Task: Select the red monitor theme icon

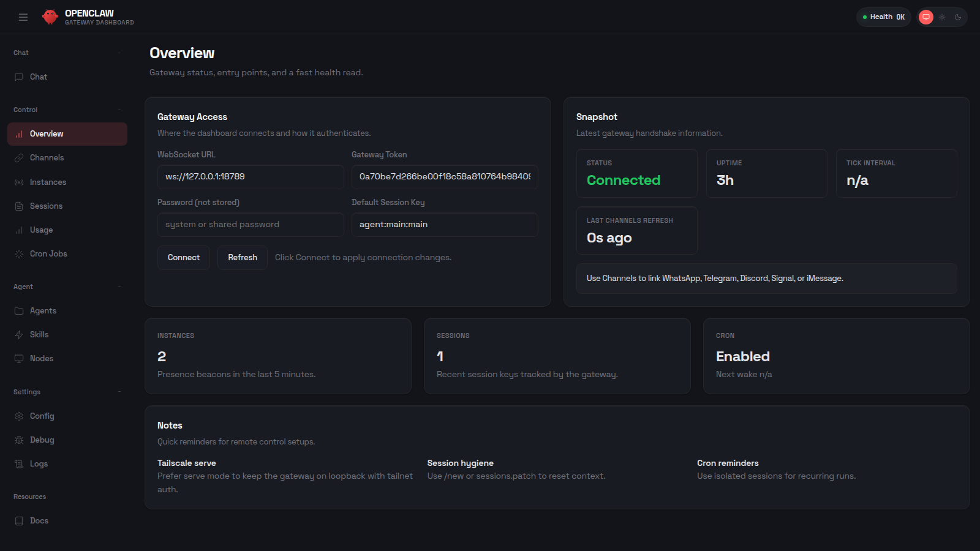Action: [x=925, y=17]
